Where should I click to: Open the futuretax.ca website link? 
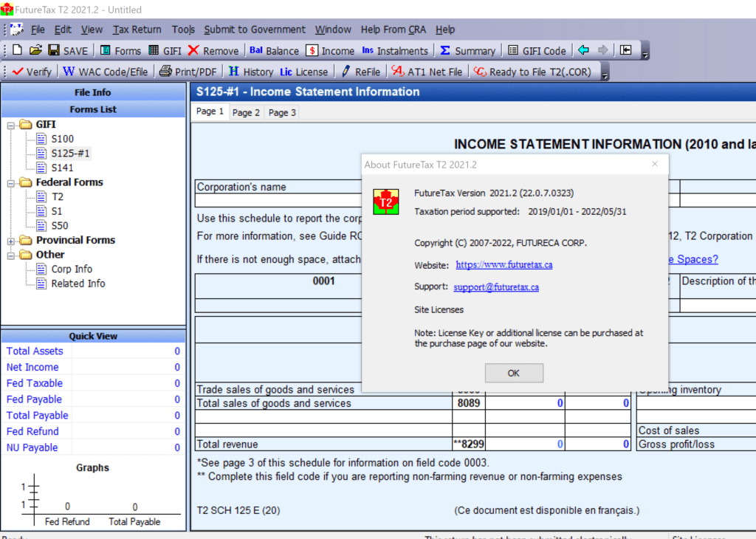(504, 265)
